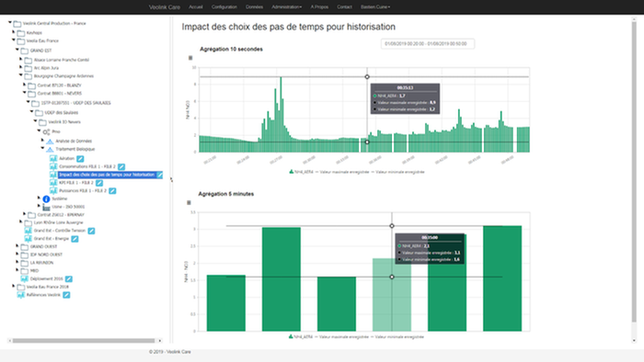Click the edit pencil next to Puissances FILE 1 - FILE 2

coord(112,191)
